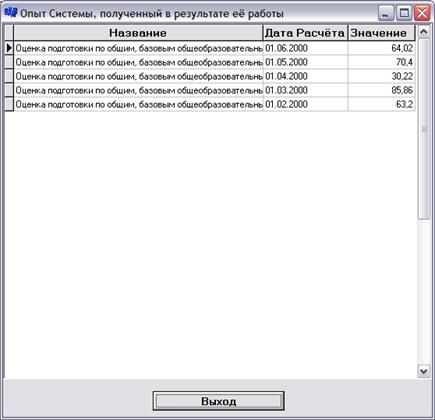Click the current-row arrow indicator
This screenshot has height=420, width=435.
(x=9, y=48)
